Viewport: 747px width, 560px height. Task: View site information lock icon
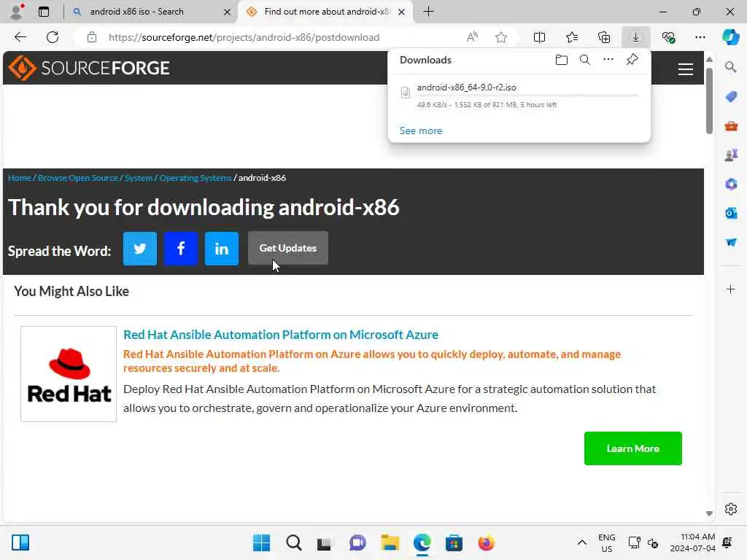click(92, 37)
